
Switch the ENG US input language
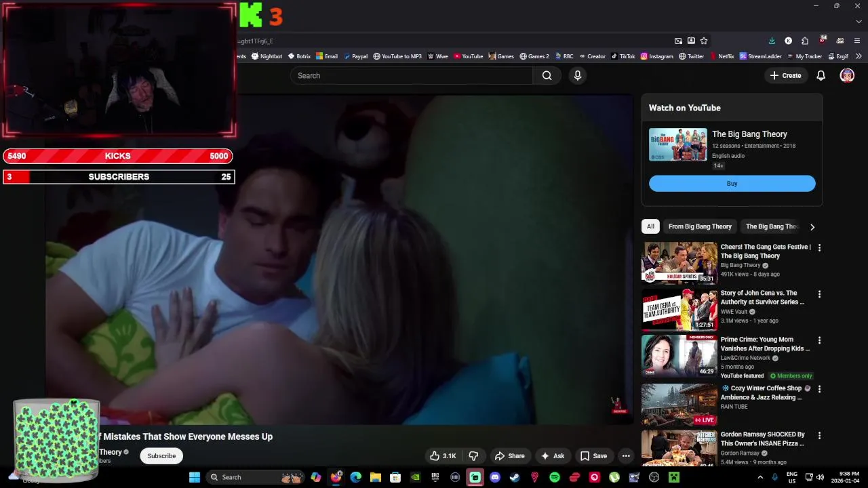791,477
